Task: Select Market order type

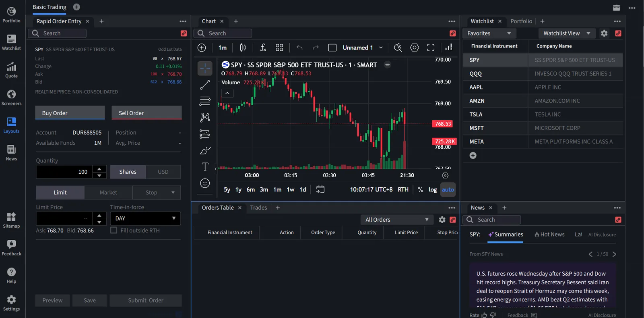Action: pos(108,193)
